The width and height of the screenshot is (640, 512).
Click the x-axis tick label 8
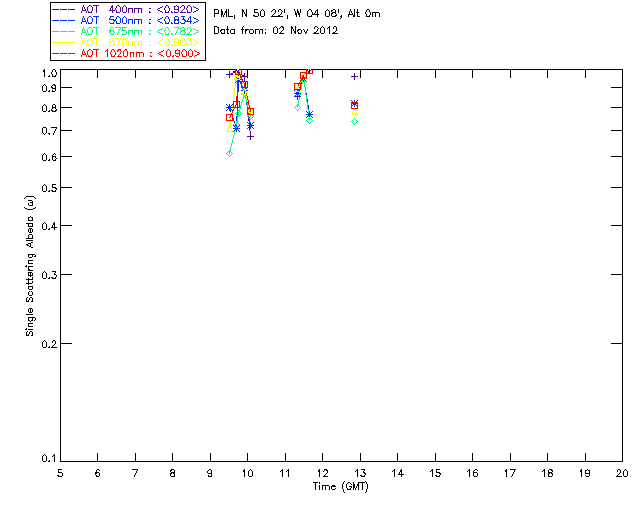point(173,473)
